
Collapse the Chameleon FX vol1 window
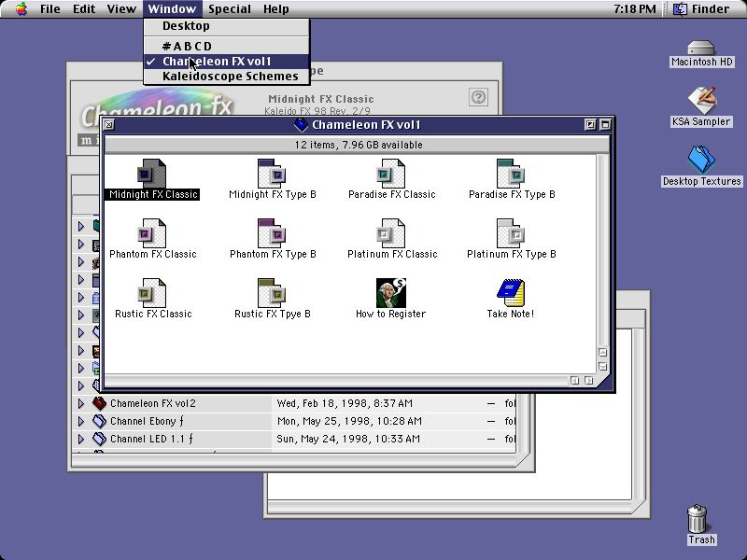[605, 125]
